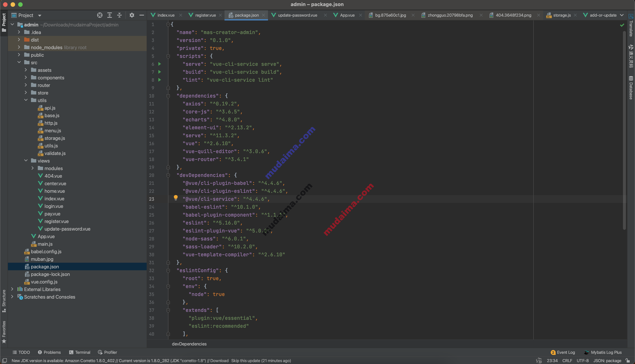Open the Tongyi Lingma side tool window

[631, 56]
